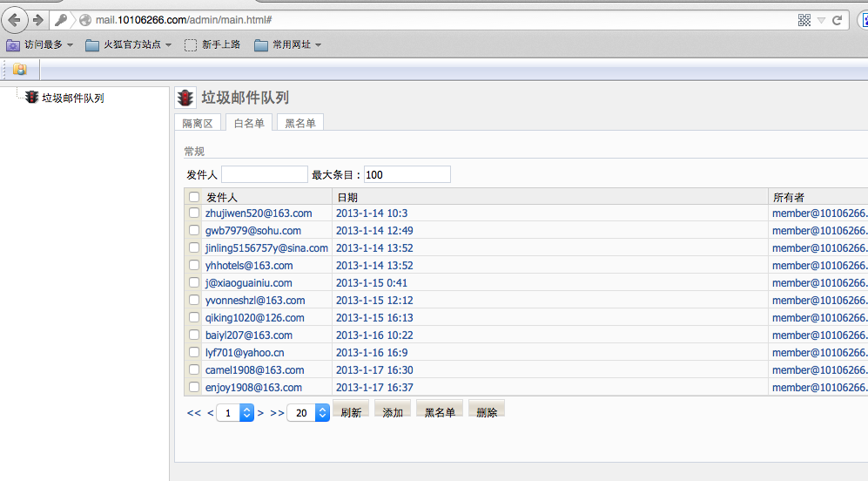Open sender lyf701@yahoo.cn
Image resolution: width=868 pixels, height=481 pixels.
click(x=245, y=353)
